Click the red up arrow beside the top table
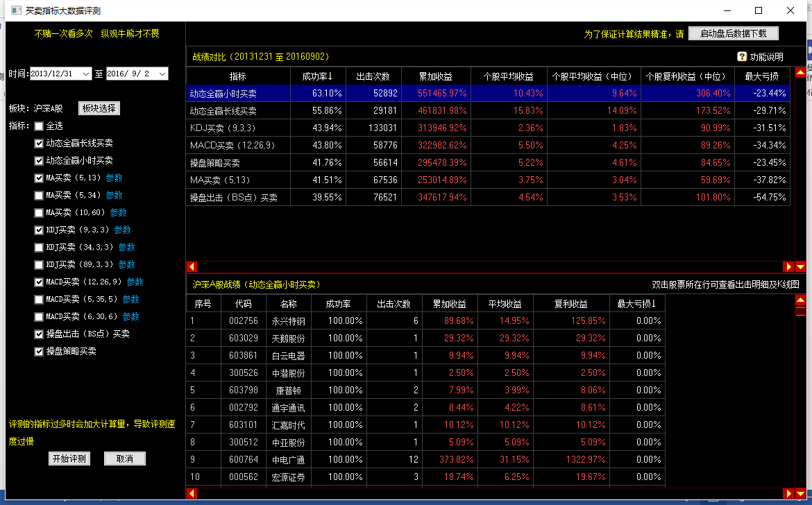The width and height of the screenshot is (812, 505). pyautogui.click(x=800, y=72)
